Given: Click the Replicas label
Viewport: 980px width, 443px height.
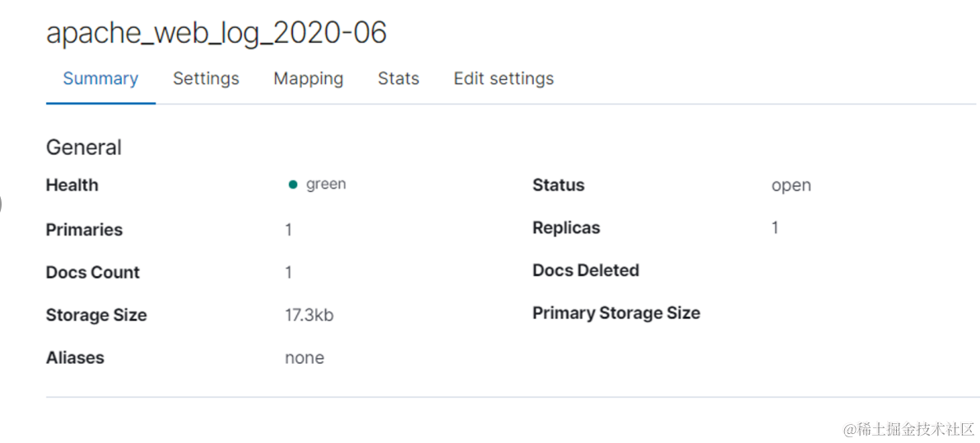Looking at the screenshot, I should pyautogui.click(x=566, y=228).
